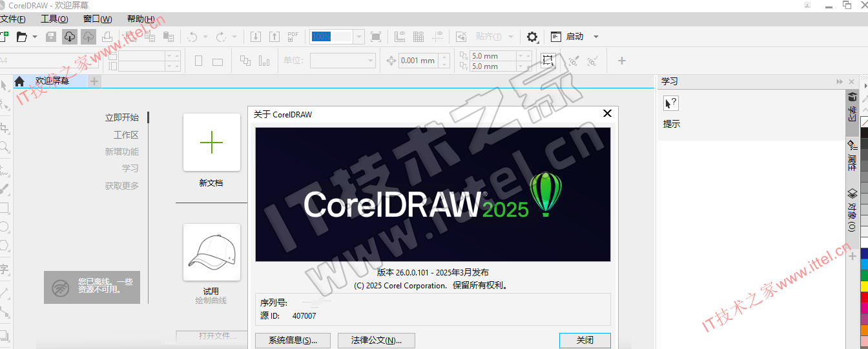Select the Zoom magnifier tool
The height and width of the screenshot is (349, 868).
click(4, 147)
